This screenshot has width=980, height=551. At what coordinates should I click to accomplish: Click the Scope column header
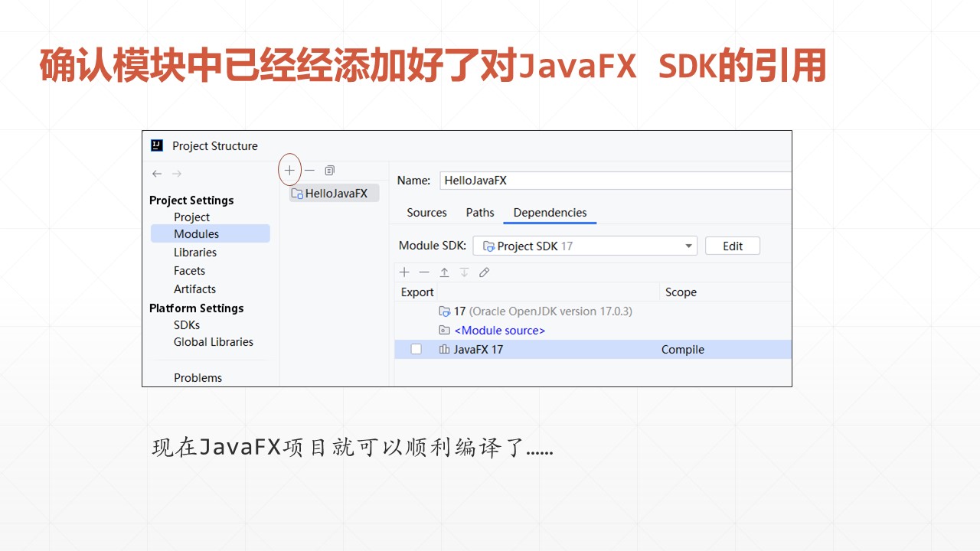[681, 292]
